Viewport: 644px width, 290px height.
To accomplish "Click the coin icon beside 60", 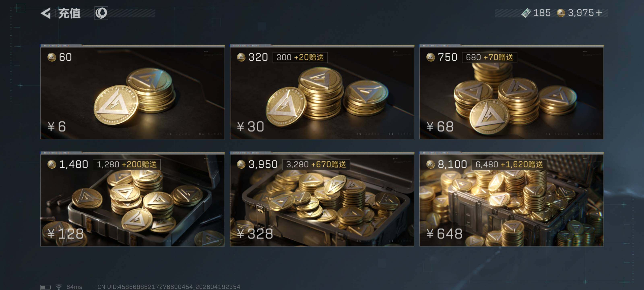I will click(52, 57).
